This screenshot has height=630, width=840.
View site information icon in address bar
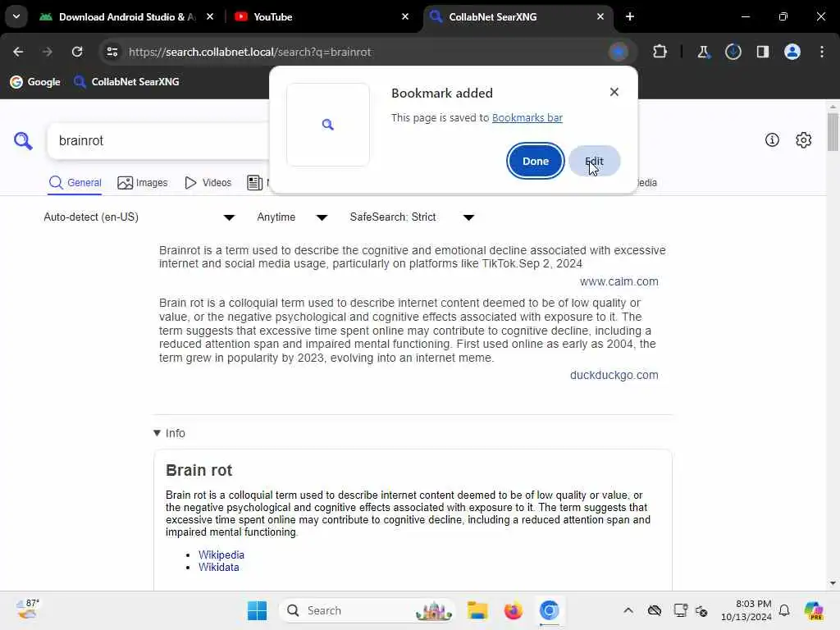tap(112, 52)
